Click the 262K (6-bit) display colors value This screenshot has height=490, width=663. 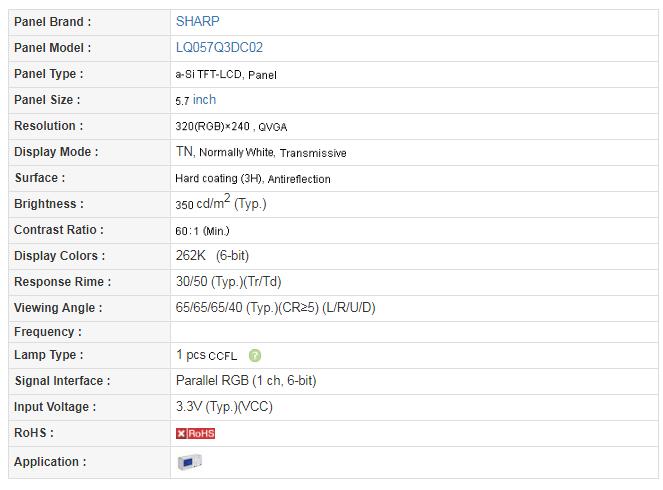pyautogui.click(x=212, y=256)
